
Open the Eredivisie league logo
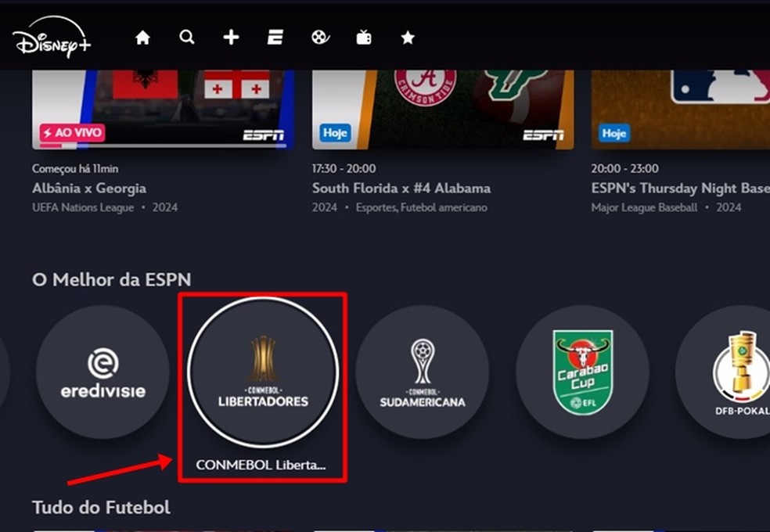pyautogui.click(x=103, y=372)
